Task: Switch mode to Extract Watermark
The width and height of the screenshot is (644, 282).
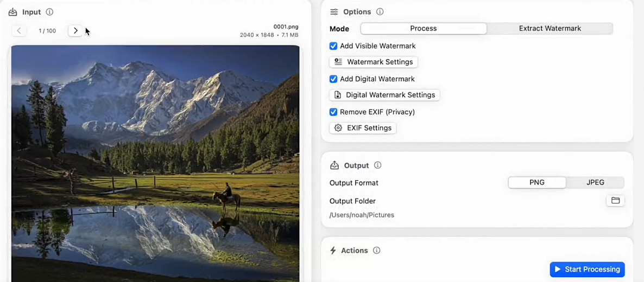Action: click(550, 28)
